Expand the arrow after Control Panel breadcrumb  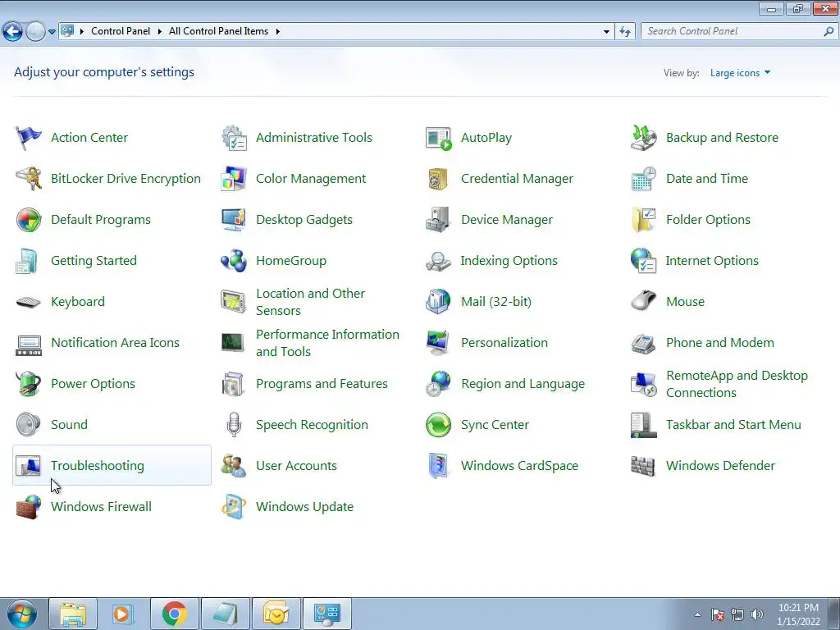(x=160, y=32)
